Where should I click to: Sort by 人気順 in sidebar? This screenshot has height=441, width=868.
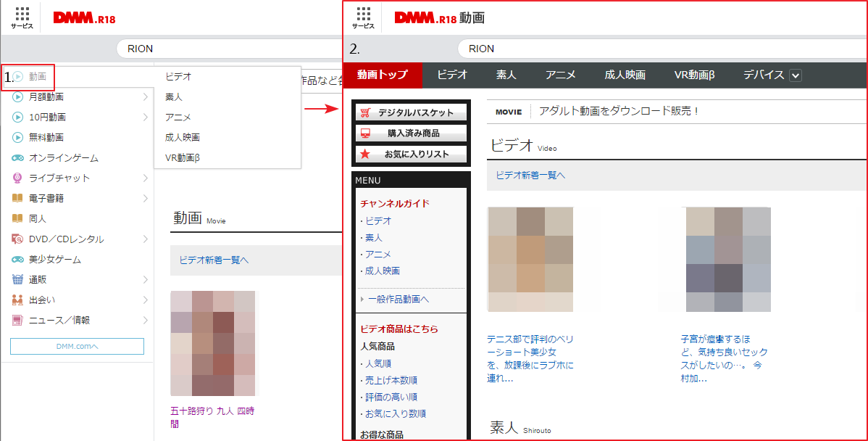coord(379,364)
